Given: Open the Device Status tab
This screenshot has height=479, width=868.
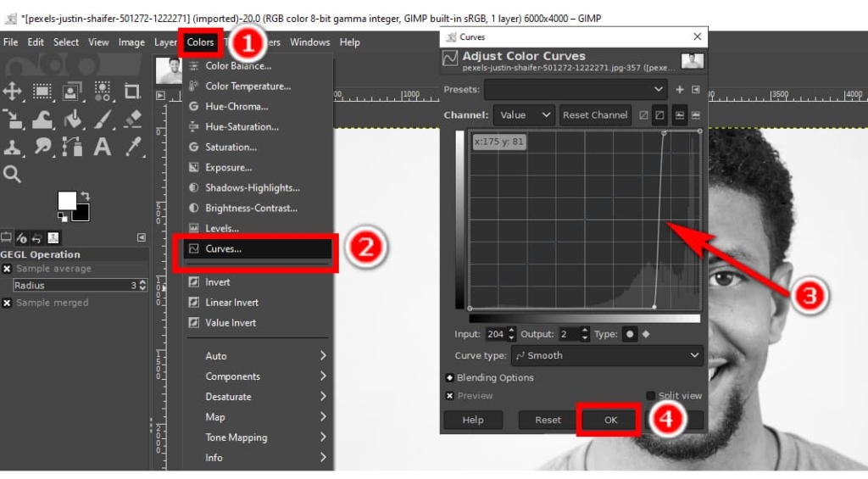Looking at the screenshot, I should coord(21,238).
